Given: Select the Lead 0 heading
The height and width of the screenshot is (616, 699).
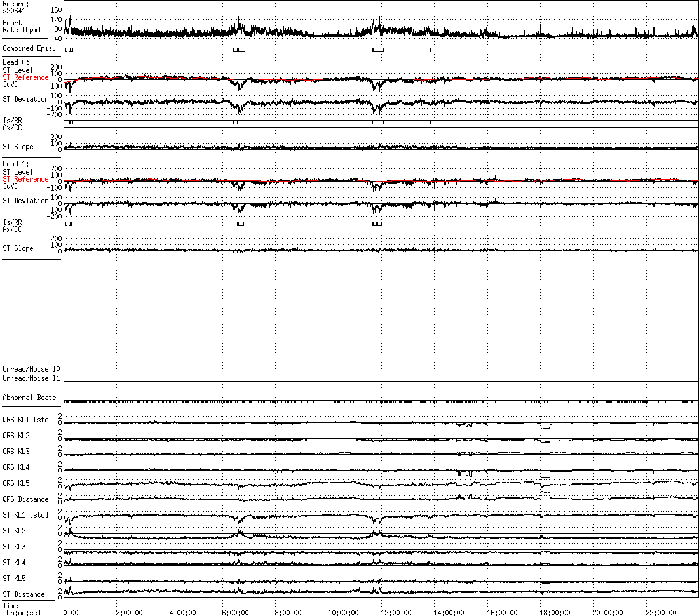Looking at the screenshot, I should click(16, 62).
